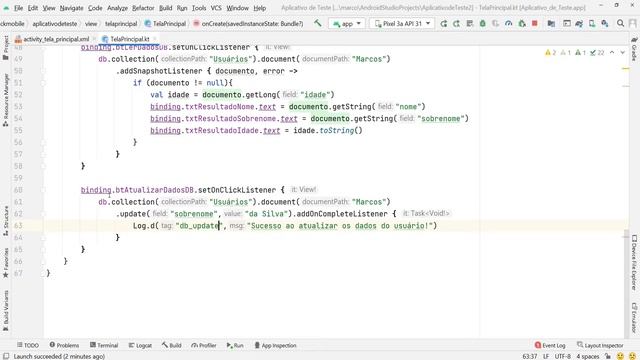Click the TelaPrincipal class breadcrumb
Viewport: 640px width, 360px height.
tap(165, 24)
